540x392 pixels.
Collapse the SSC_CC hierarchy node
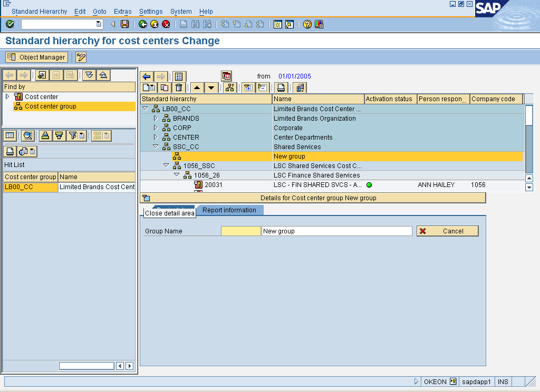click(x=156, y=146)
